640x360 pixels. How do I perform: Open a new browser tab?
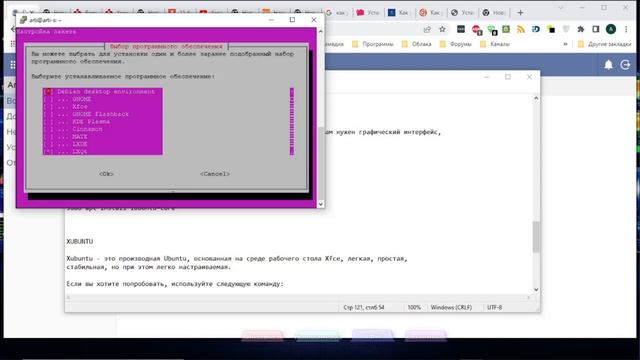click(520, 13)
